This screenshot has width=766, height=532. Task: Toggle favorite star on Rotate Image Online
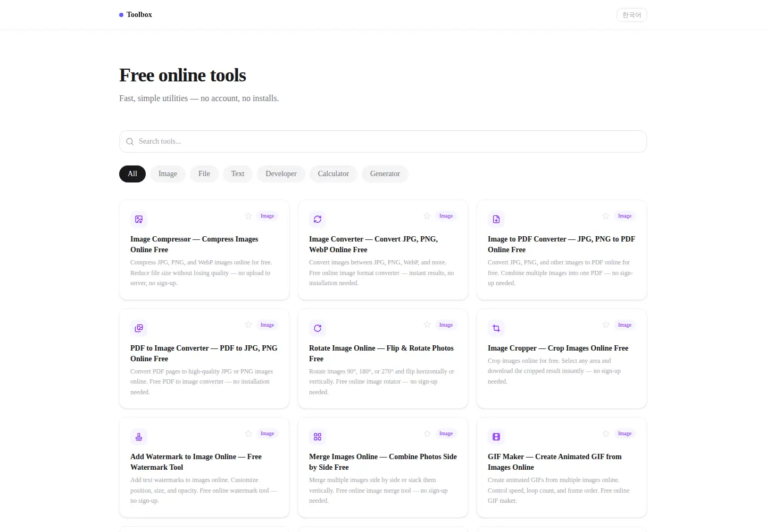click(427, 325)
